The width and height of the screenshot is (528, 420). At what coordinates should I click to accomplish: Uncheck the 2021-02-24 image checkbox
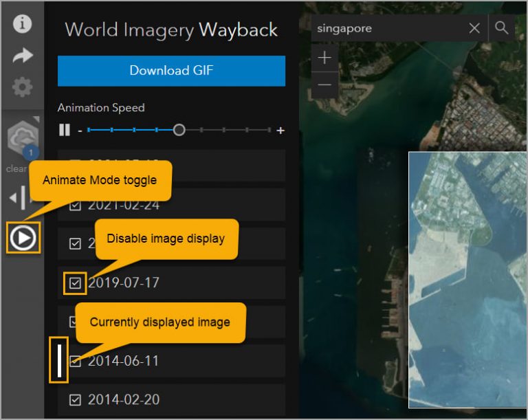tap(75, 205)
